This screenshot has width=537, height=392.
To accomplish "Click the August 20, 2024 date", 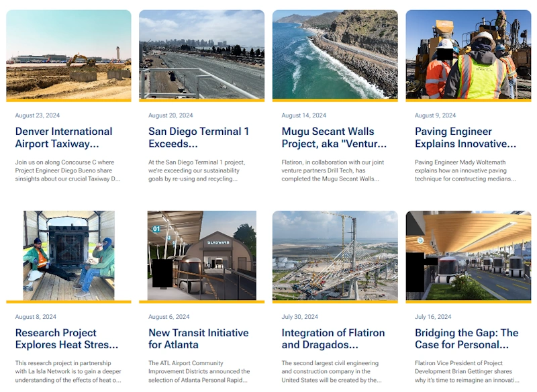I will [x=170, y=115].
